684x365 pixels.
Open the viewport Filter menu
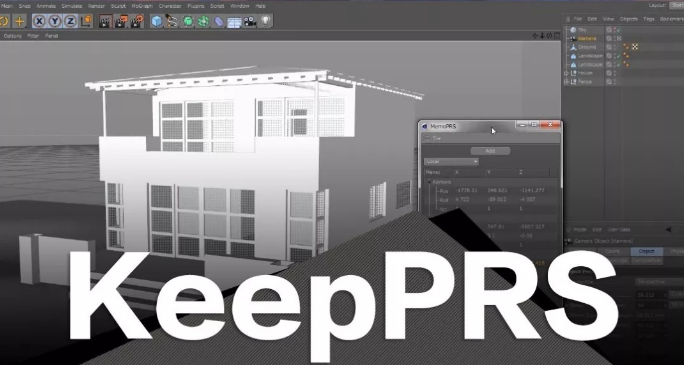click(x=33, y=36)
